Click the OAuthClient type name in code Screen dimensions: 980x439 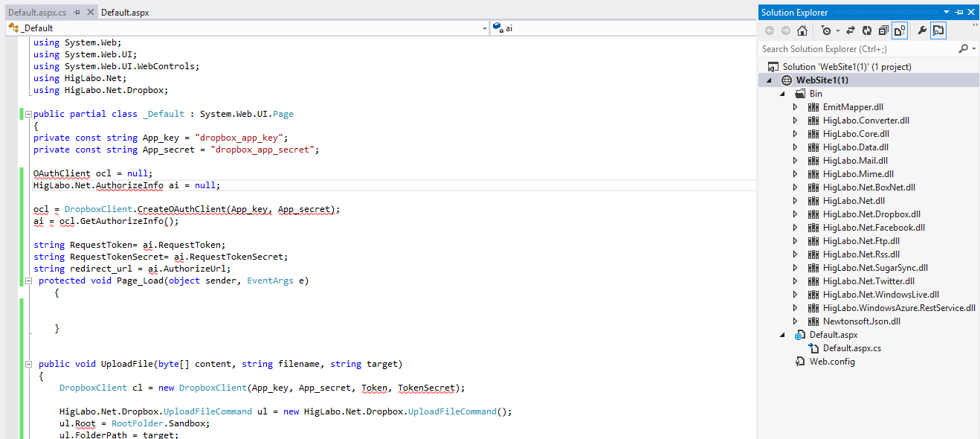coord(62,173)
